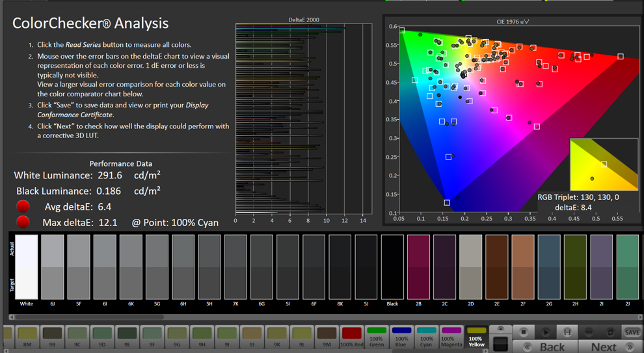Select the 9M color patch
Screen dimensions: 644x353
327,337
